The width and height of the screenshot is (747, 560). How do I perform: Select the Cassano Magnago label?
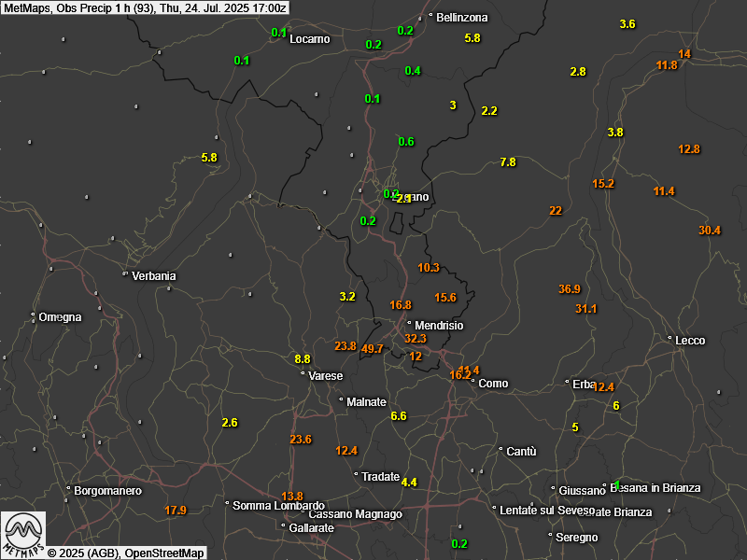click(356, 514)
